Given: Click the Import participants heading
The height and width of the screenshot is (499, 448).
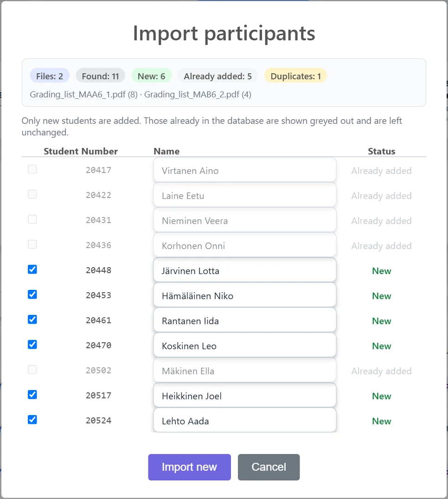Looking at the screenshot, I should 224,33.
